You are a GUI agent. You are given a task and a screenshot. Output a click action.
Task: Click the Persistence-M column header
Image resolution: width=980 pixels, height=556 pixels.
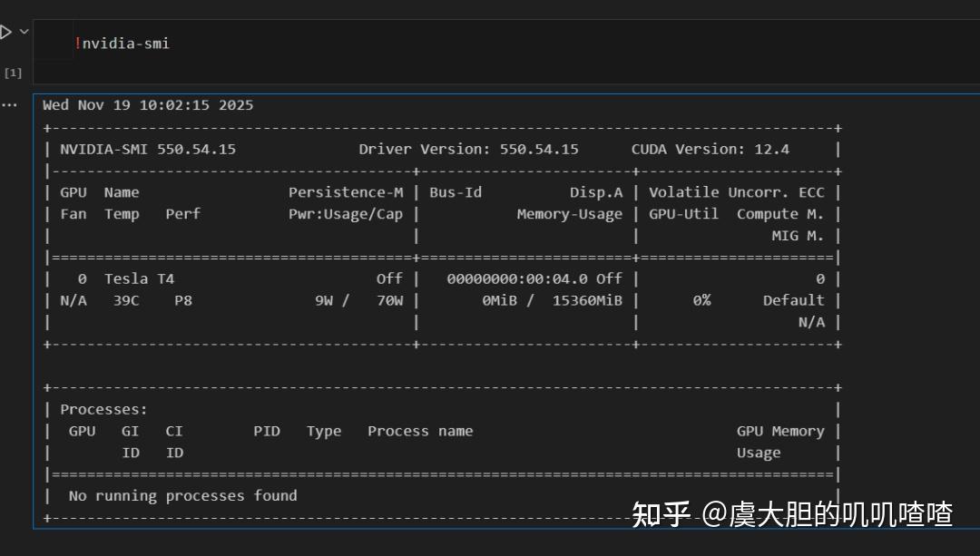346,191
